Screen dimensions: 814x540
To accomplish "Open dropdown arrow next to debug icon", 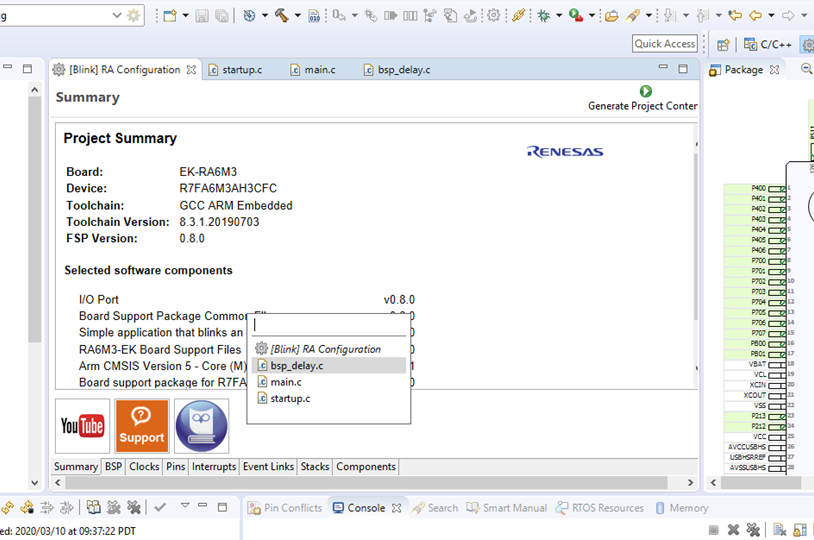I will click(558, 15).
